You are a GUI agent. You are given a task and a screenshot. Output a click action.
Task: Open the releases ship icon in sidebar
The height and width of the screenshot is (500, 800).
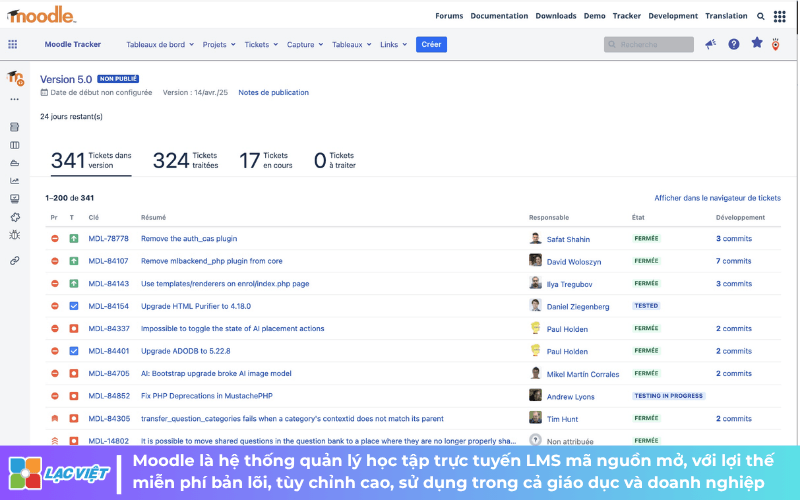(x=14, y=163)
